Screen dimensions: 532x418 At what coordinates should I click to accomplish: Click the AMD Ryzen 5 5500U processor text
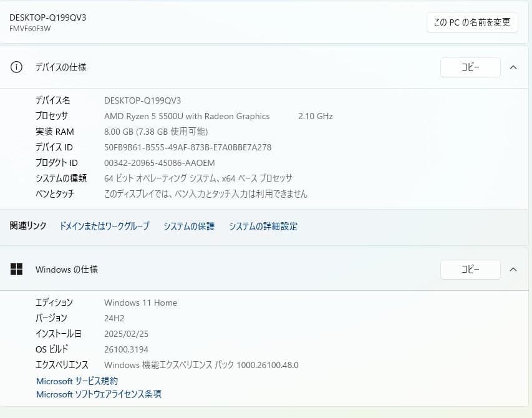[x=187, y=116]
